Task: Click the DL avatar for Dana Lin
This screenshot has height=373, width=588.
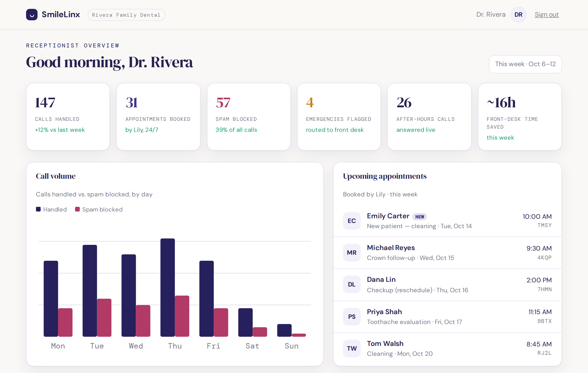Action: point(352,284)
